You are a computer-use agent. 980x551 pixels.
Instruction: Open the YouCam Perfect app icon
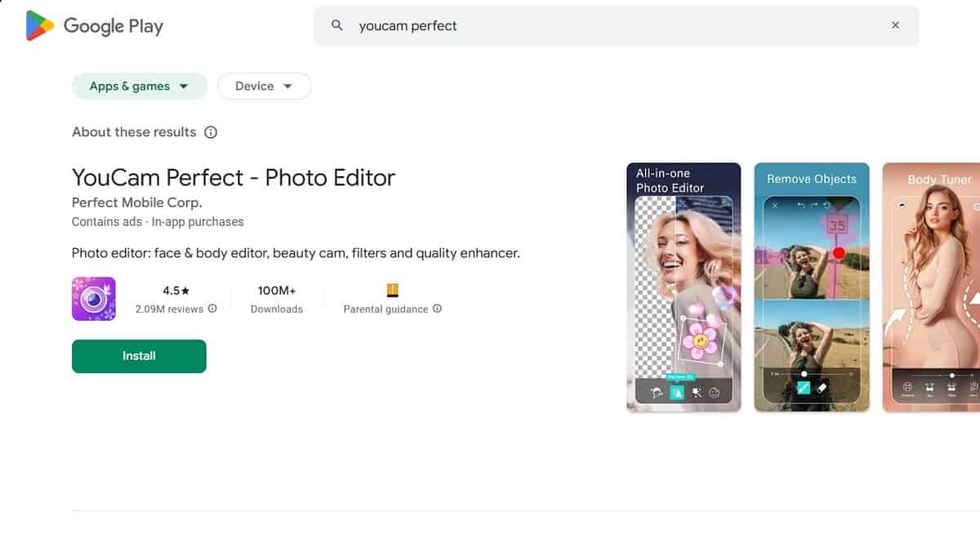click(94, 299)
